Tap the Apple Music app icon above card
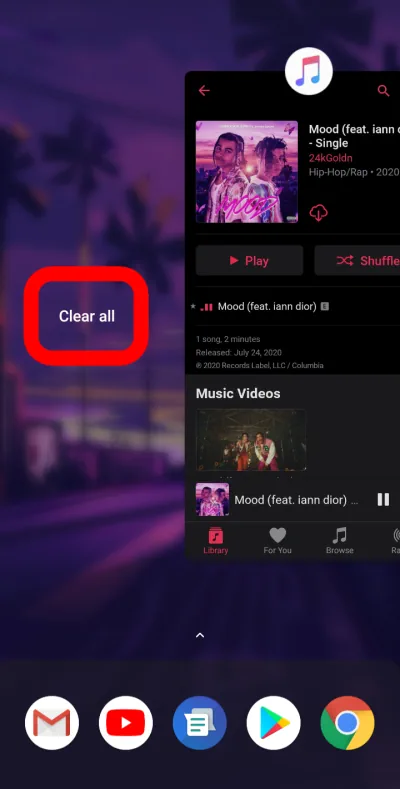The width and height of the screenshot is (400, 789). (308, 71)
